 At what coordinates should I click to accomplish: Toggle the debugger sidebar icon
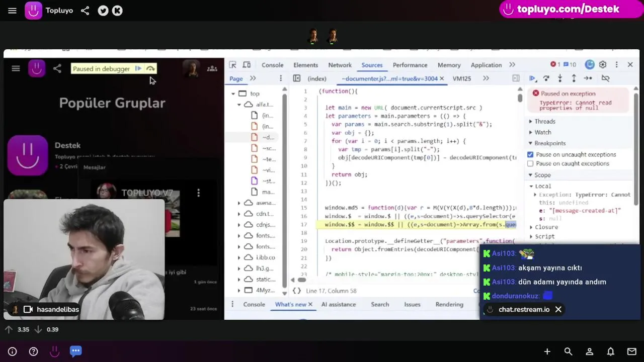tap(516, 78)
